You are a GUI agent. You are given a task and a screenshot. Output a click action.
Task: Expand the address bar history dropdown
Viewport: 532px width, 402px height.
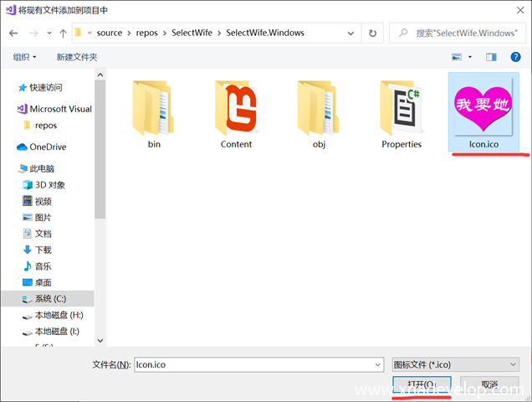[350, 33]
